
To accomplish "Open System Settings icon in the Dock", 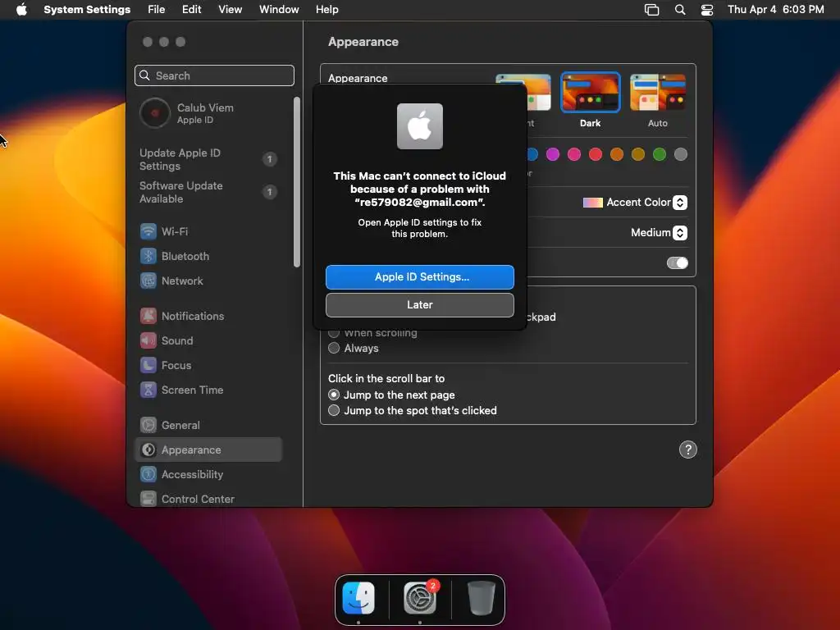I will (420, 598).
